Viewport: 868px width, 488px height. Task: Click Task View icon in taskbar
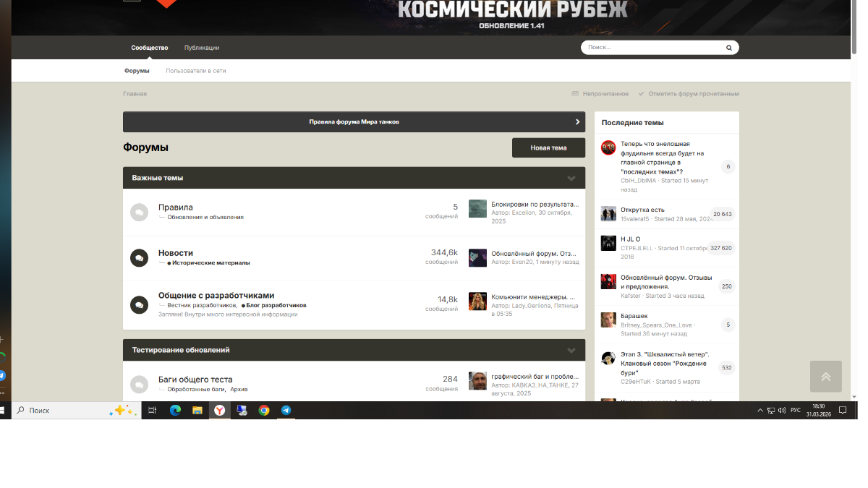(152, 410)
